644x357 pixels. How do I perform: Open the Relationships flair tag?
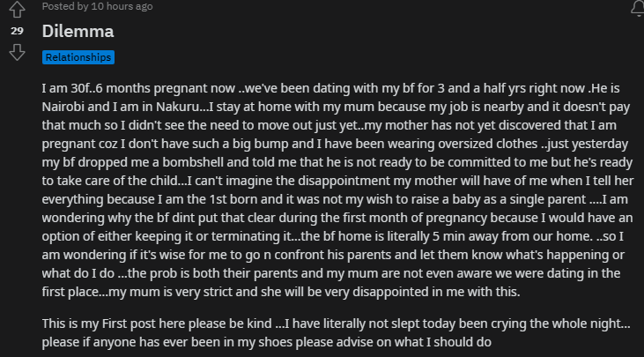tap(78, 57)
